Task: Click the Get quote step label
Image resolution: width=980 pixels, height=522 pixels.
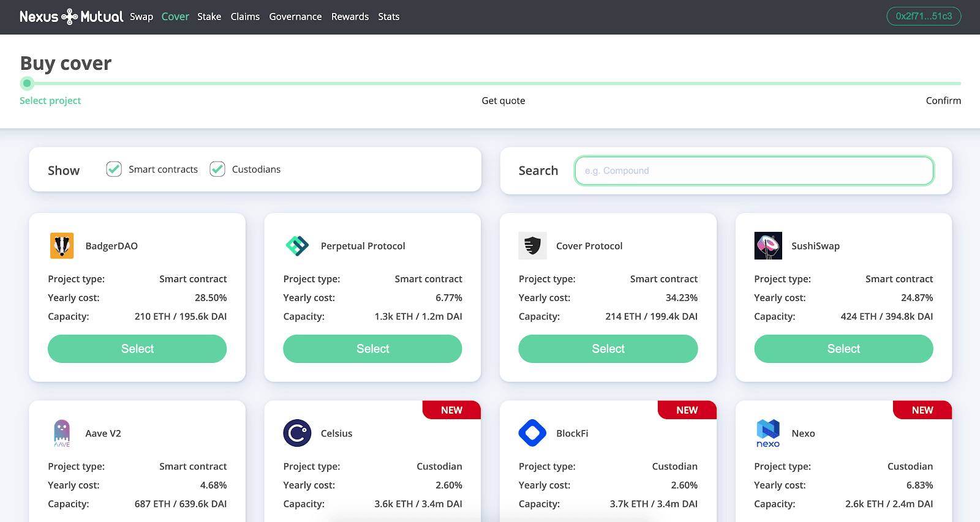Action: 503,100
